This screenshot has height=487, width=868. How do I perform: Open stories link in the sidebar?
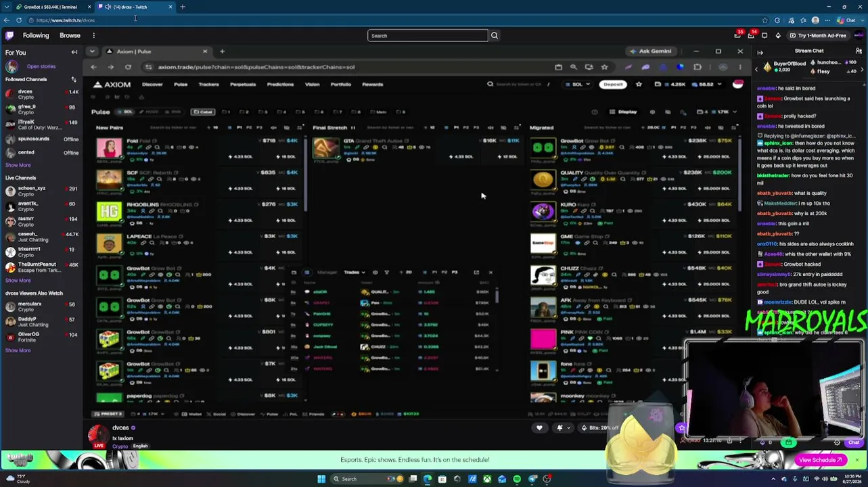tap(41, 66)
